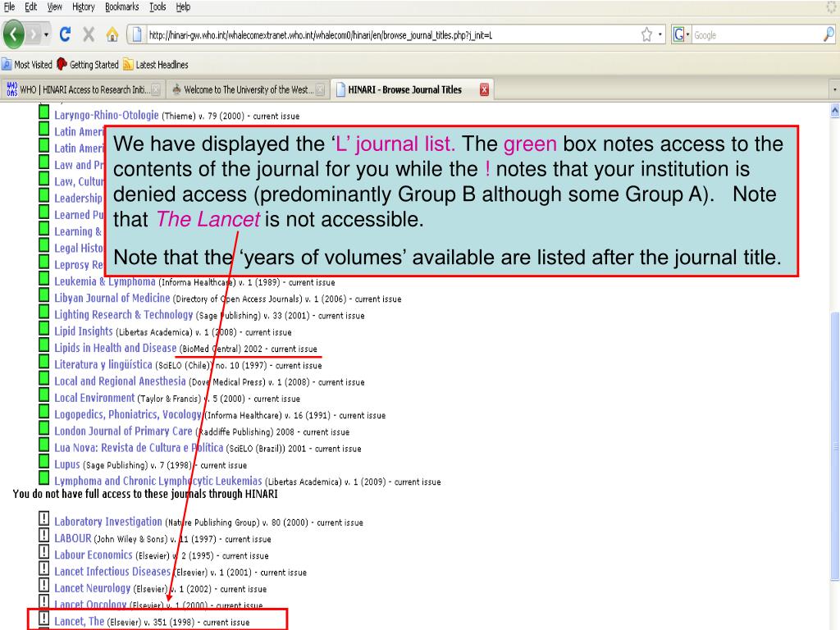The width and height of the screenshot is (840, 630).
Task: Open Local Environment journal link
Action: pyautogui.click(x=94, y=398)
